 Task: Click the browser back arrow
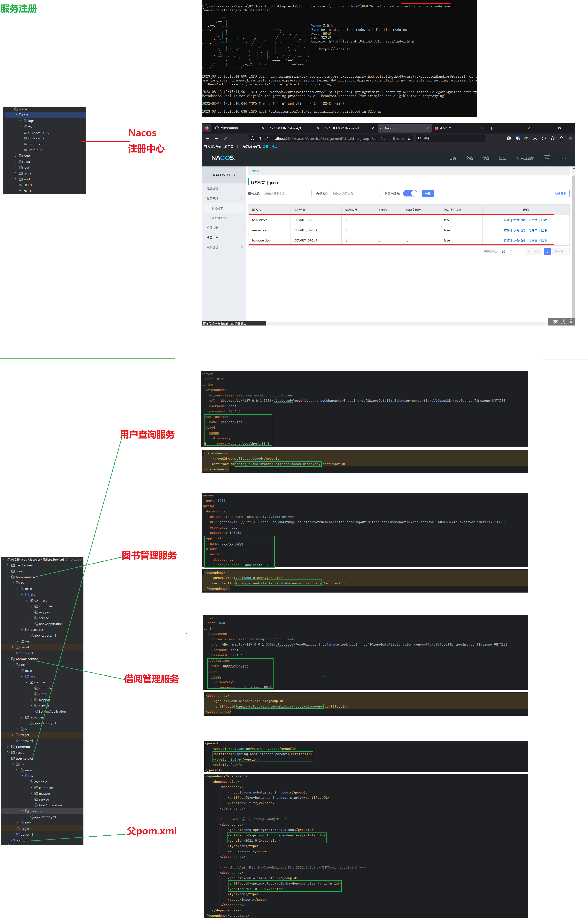coord(207,139)
